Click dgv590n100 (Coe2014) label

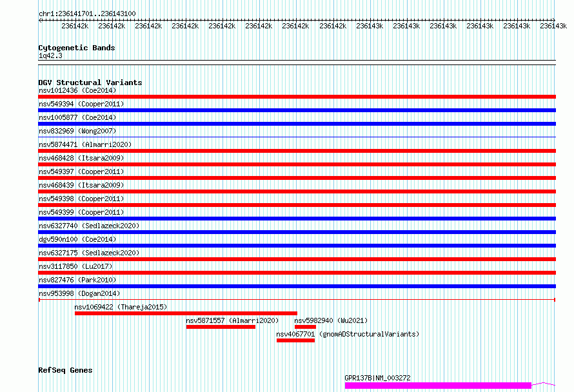point(77,239)
